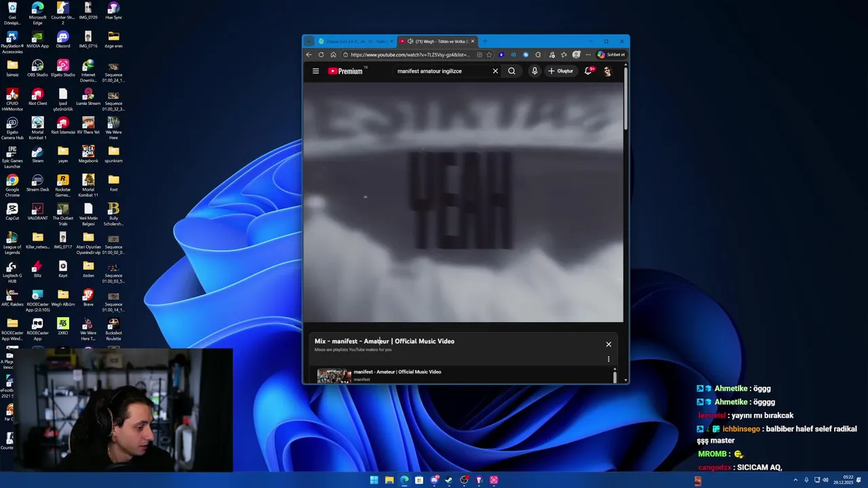868x488 pixels.
Task: Select the Brave browser desktop icon
Action: coord(88,297)
